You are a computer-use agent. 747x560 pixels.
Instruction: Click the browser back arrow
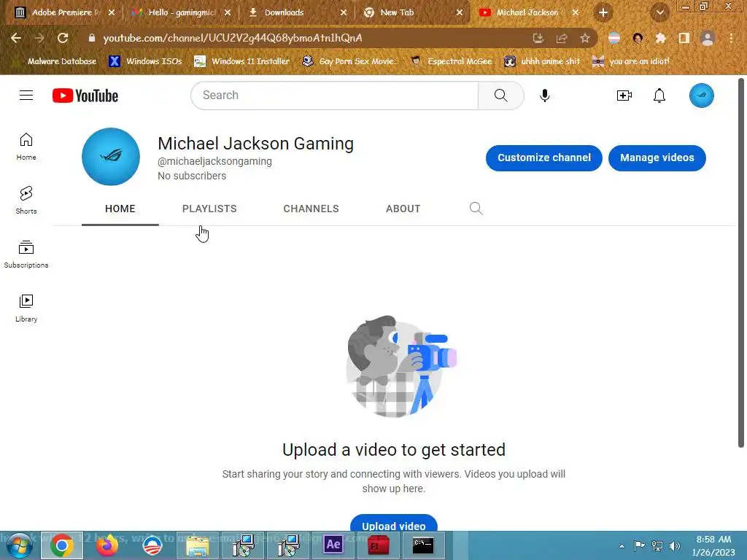click(16, 38)
